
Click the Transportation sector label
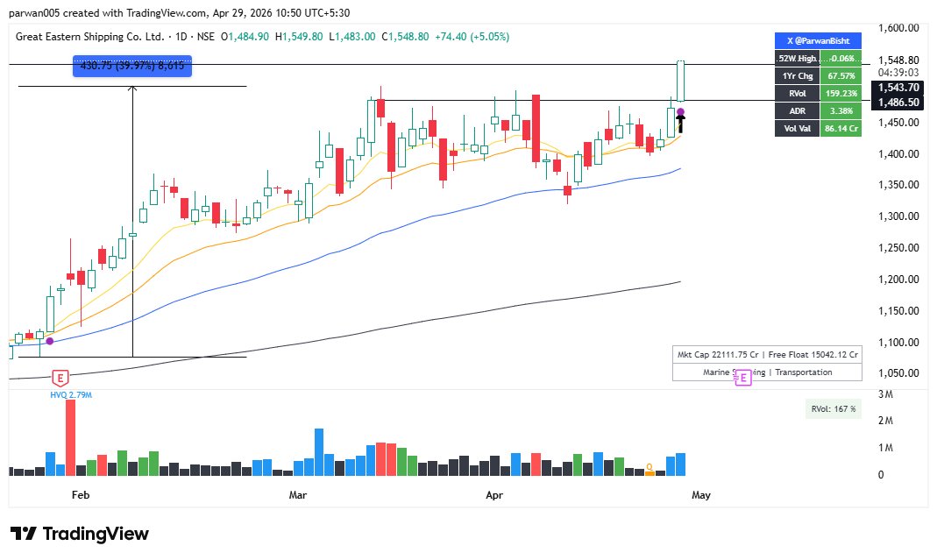804,372
